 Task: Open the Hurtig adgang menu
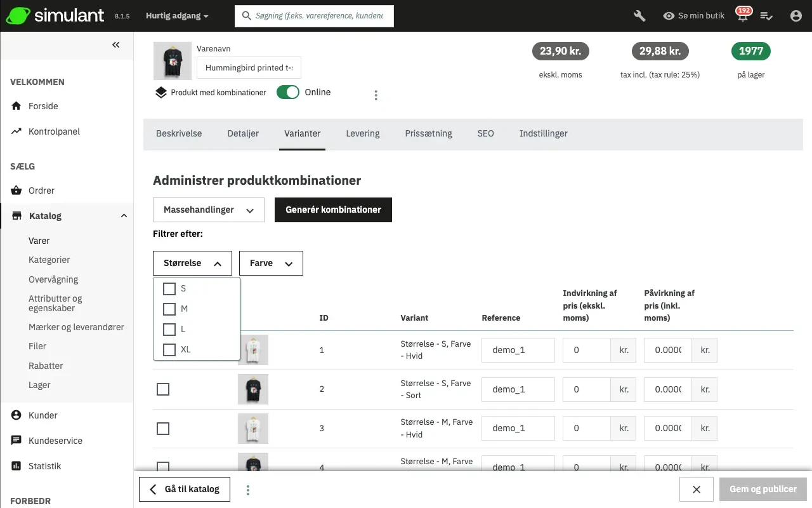click(x=176, y=16)
